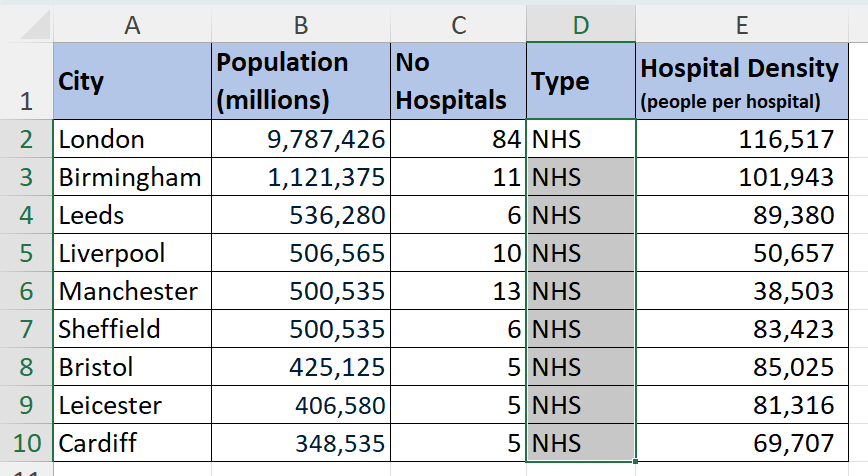Select the NHS type cell for Leeds
The height and width of the screenshot is (476, 868).
pos(581,216)
